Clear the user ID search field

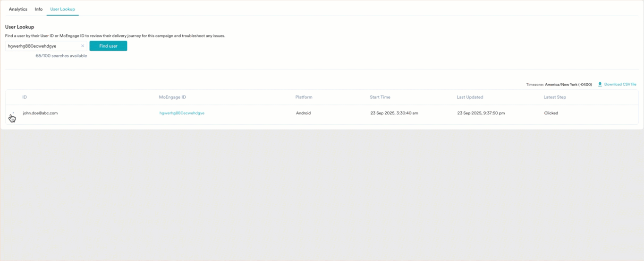tap(83, 46)
